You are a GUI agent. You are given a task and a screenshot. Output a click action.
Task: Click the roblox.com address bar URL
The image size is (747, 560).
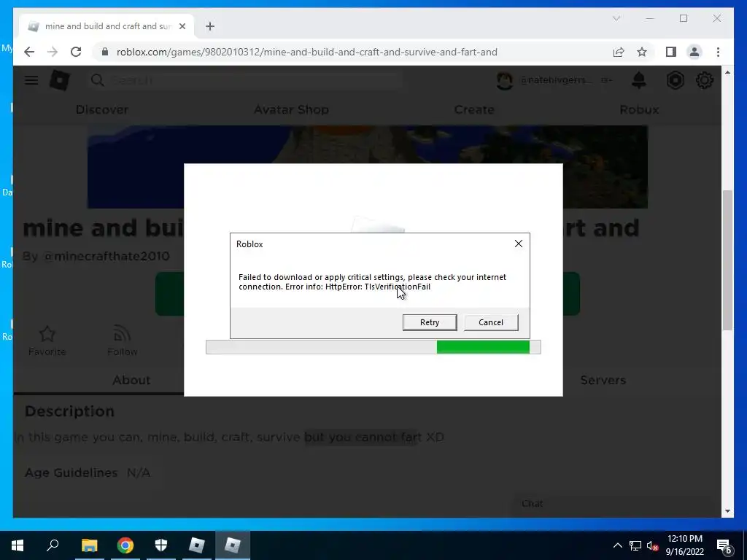(x=307, y=52)
